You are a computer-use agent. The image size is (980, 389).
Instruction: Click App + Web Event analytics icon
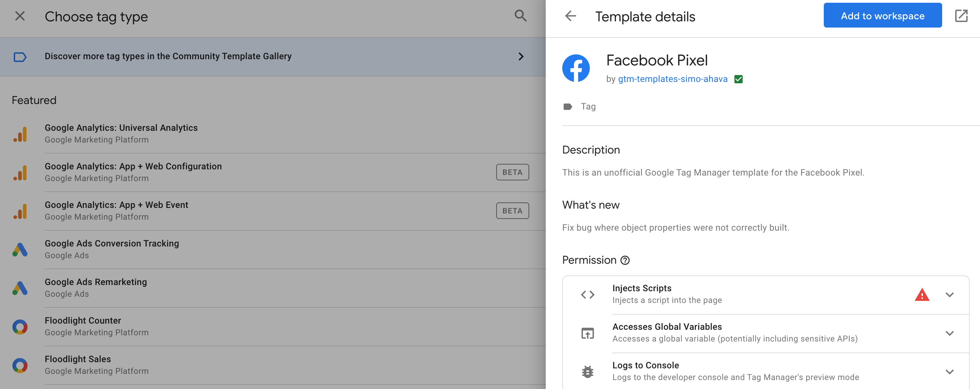[x=20, y=211]
